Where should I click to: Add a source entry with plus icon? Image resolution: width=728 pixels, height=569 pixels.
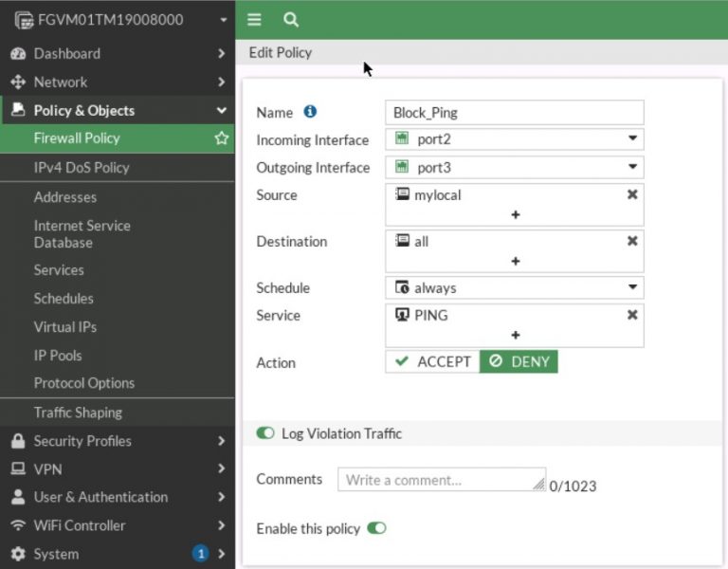pyautogui.click(x=515, y=215)
